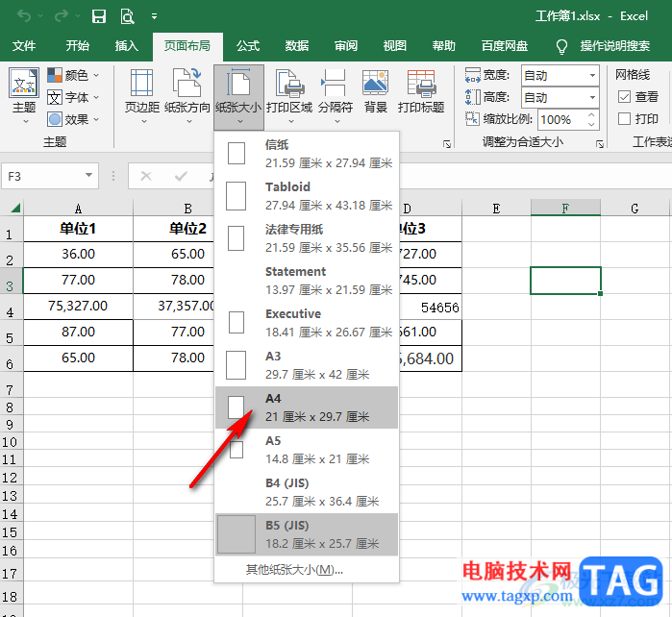Click the formula bar confirm checkmark icon

coord(181,176)
